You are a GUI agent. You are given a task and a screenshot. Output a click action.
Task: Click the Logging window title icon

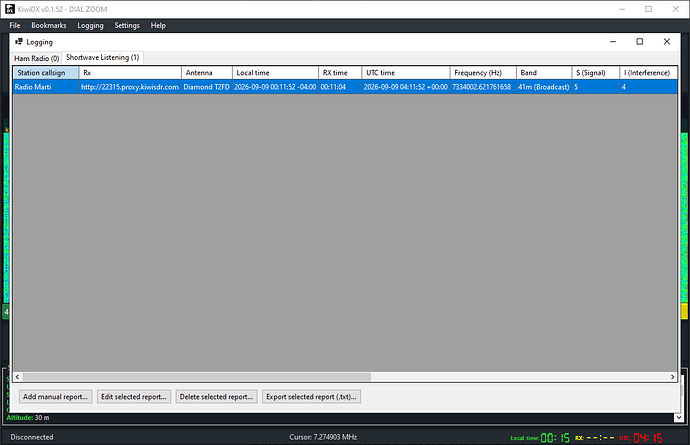(19, 41)
